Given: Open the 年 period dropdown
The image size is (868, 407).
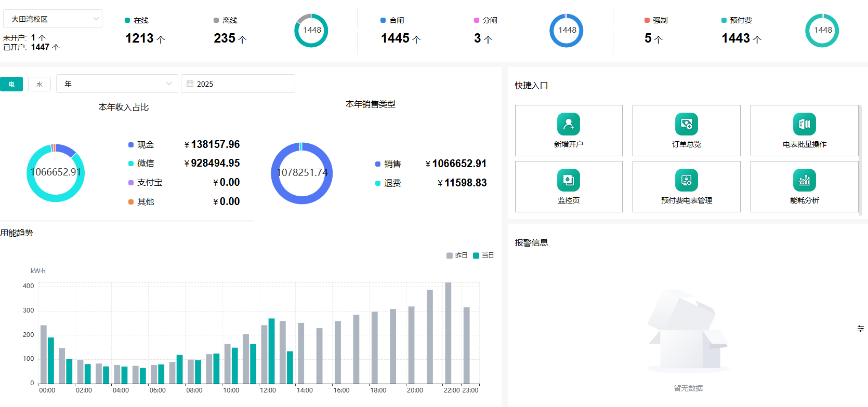Looking at the screenshot, I should click(x=117, y=84).
